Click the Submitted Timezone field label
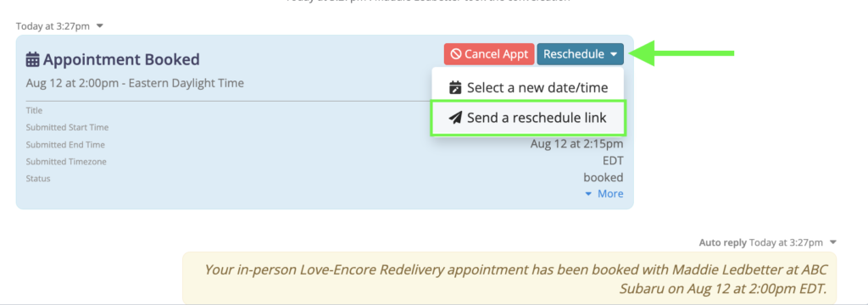 66,162
